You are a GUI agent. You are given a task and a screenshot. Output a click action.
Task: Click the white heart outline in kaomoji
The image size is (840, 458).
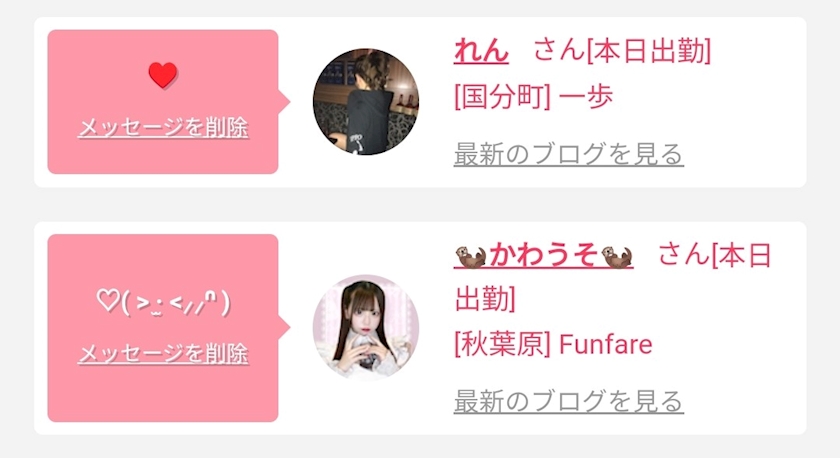click(x=108, y=301)
